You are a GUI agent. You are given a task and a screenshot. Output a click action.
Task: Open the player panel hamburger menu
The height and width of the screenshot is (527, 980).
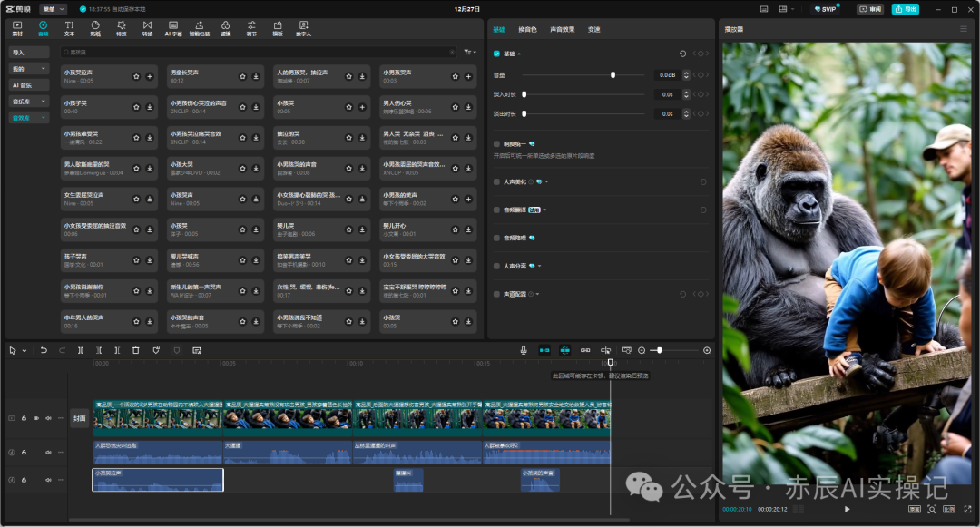(963, 29)
